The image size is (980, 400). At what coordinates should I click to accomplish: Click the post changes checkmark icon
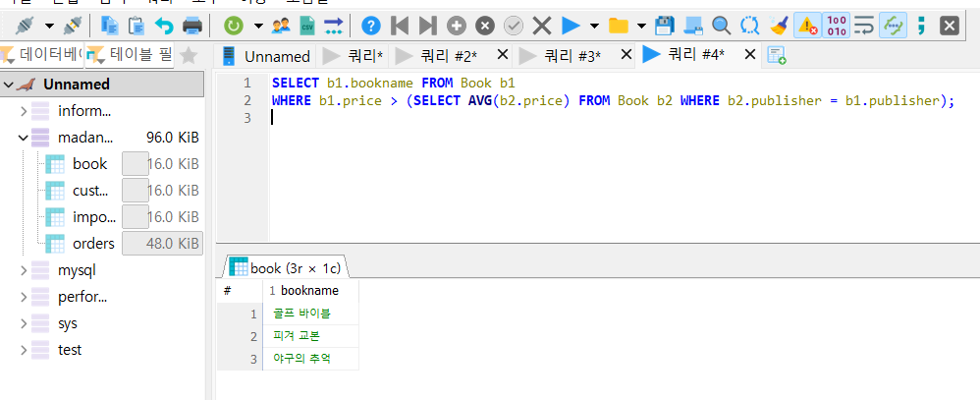click(514, 26)
